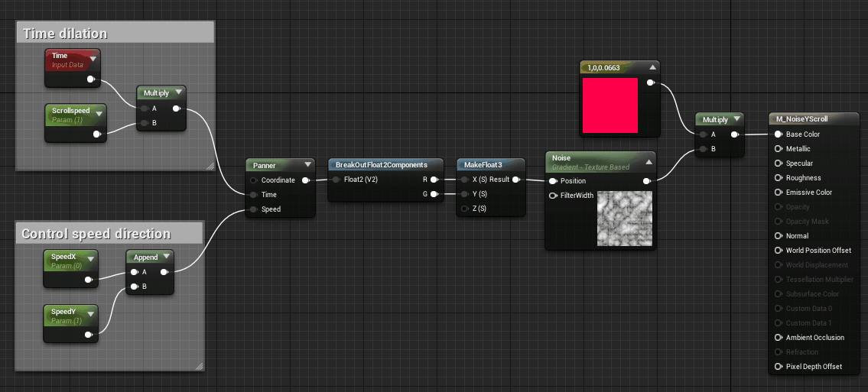This screenshot has height=392, width=868.
Task: Collapse the Time dilation Multiply node arrow
Action: [178, 93]
